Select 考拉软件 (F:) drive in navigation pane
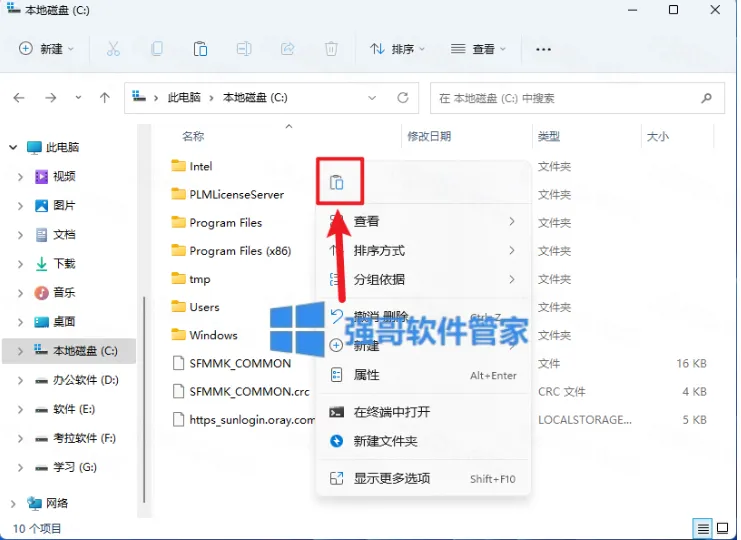 click(75, 438)
